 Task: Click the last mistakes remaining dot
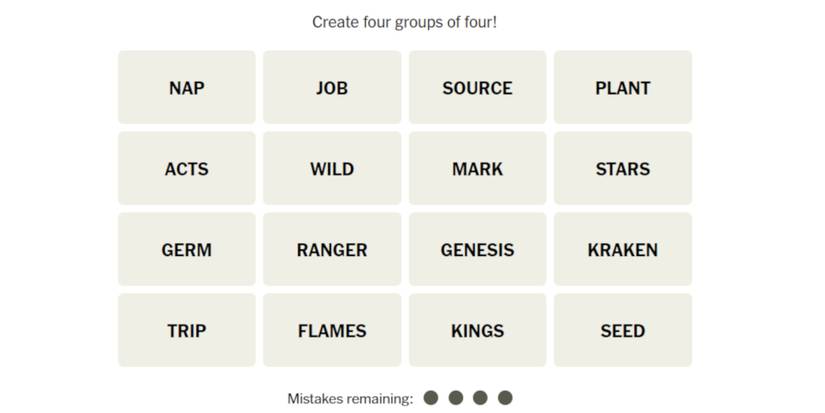click(505, 398)
